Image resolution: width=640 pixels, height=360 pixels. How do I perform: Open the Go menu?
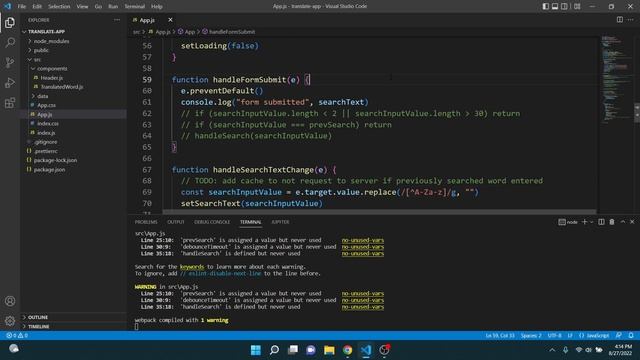click(x=98, y=7)
